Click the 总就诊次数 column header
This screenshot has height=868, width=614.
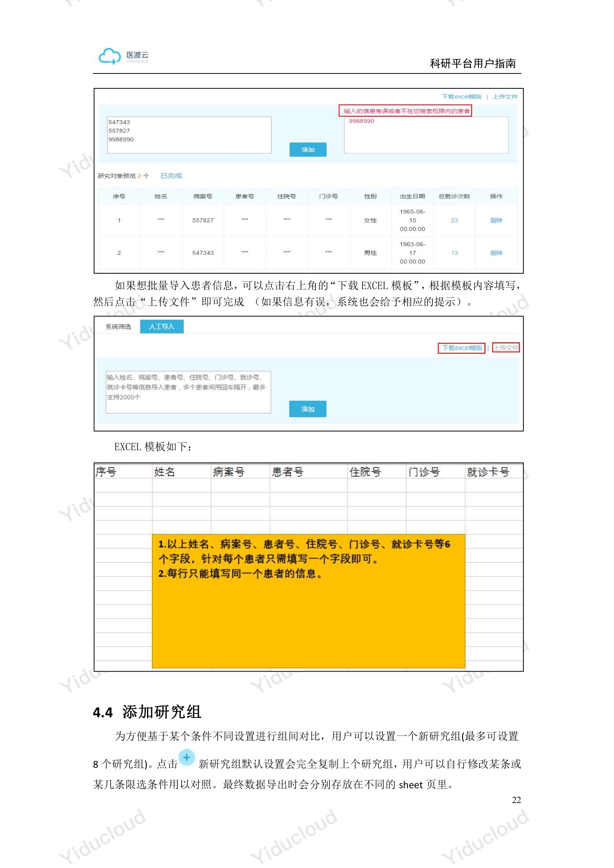tap(454, 196)
